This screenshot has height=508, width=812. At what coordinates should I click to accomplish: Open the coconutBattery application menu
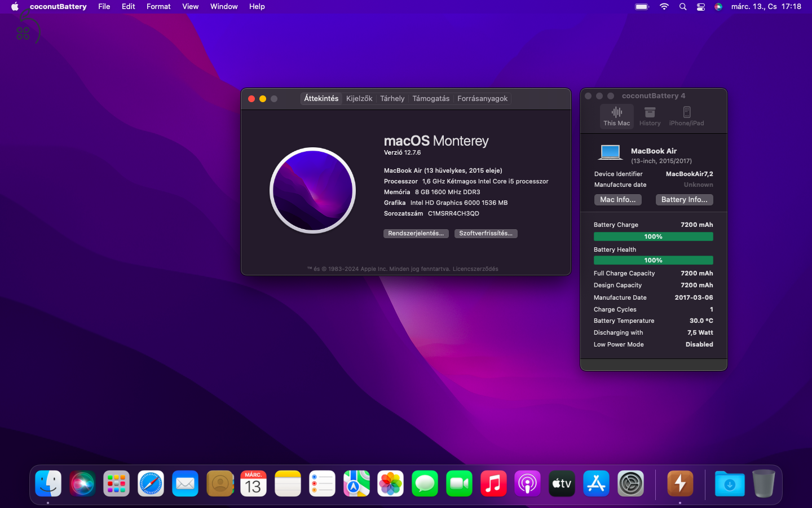point(58,7)
